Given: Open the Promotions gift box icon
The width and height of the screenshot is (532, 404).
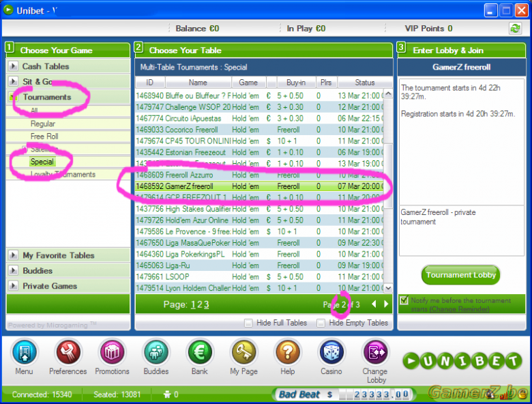Looking at the screenshot, I should tap(112, 353).
